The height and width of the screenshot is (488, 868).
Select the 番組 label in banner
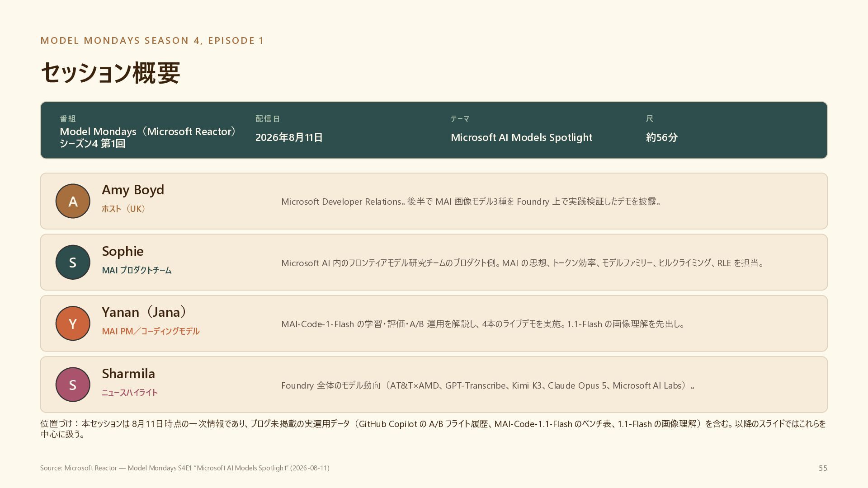pyautogui.click(x=68, y=119)
